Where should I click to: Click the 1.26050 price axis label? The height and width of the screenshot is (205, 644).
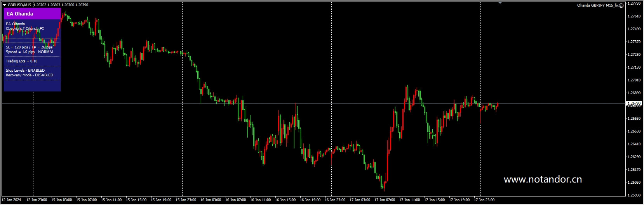point(634,183)
